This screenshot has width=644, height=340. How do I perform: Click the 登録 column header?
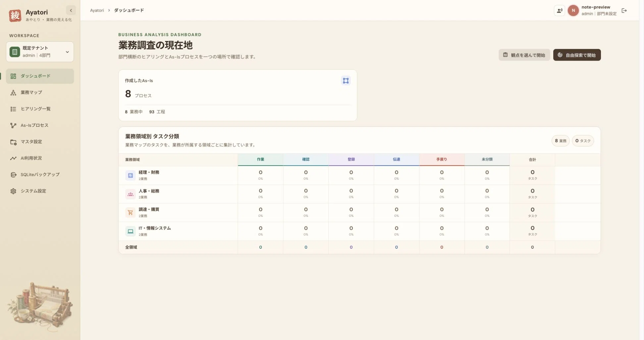[x=351, y=160]
